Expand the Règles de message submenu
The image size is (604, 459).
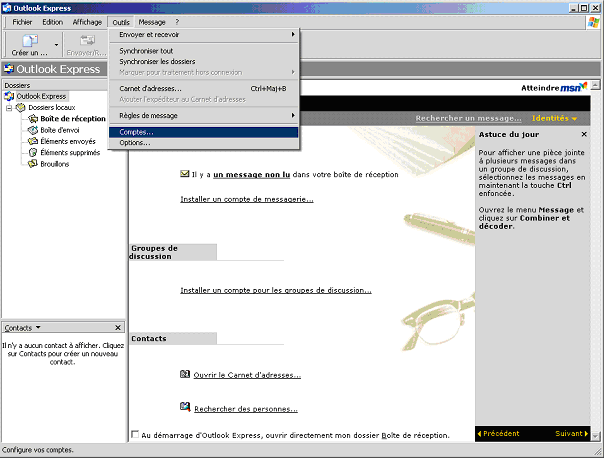204,116
